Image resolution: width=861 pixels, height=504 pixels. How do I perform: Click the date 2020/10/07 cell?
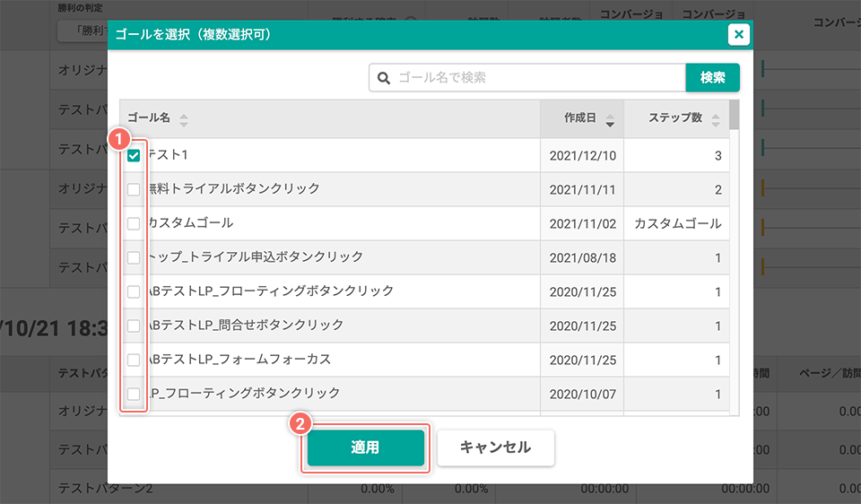tap(583, 395)
